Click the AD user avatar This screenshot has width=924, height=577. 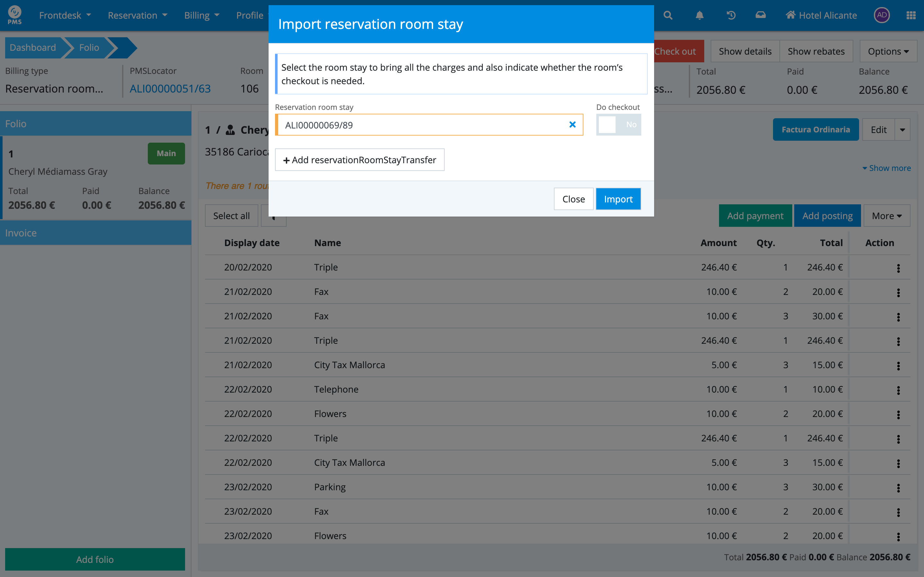[881, 15]
